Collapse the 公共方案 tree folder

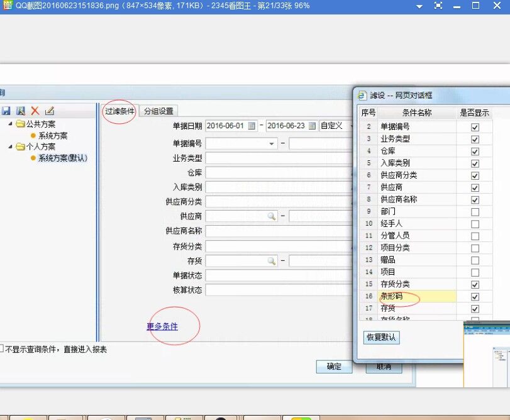[11, 124]
